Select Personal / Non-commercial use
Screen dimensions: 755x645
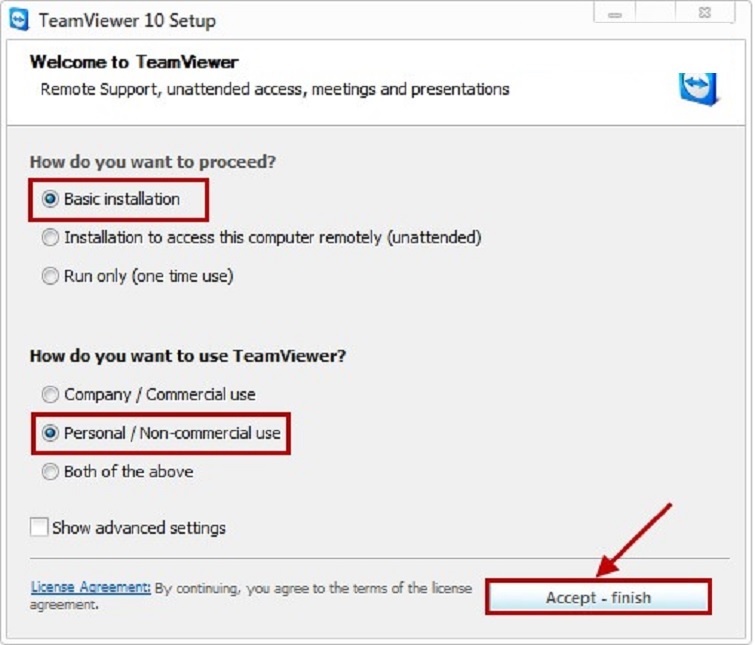pos(50,433)
